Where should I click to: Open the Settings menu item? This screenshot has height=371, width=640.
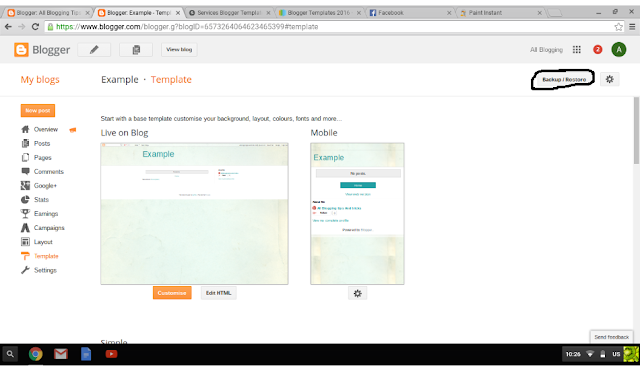click(45, 270)
